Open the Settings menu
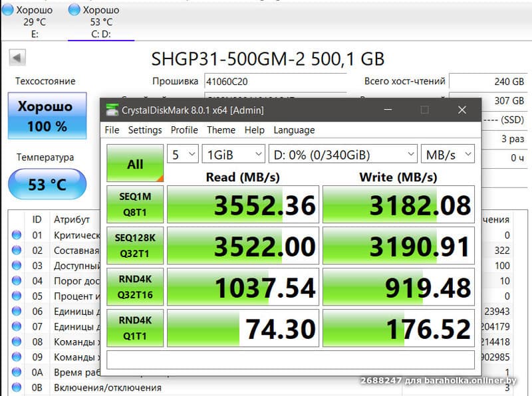The width and height of the screenshot is (532, 396). click(x=145, y=130)
